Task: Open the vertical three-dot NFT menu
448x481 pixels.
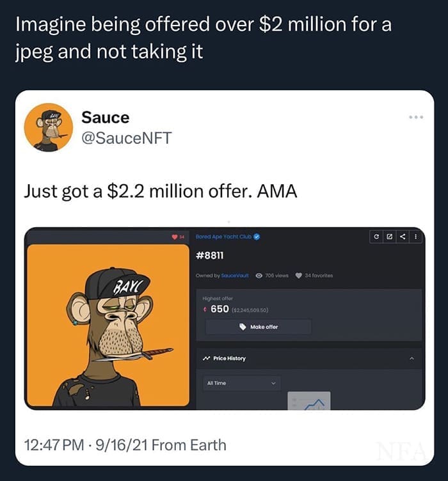Action: [x=415, y=237]
